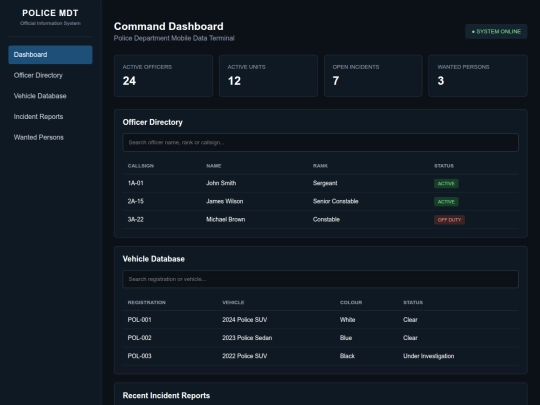The height and width of the screenshot is (405, 540).
Task: Click the Recent Incident Reports heading
Action: tap(166, 396)
